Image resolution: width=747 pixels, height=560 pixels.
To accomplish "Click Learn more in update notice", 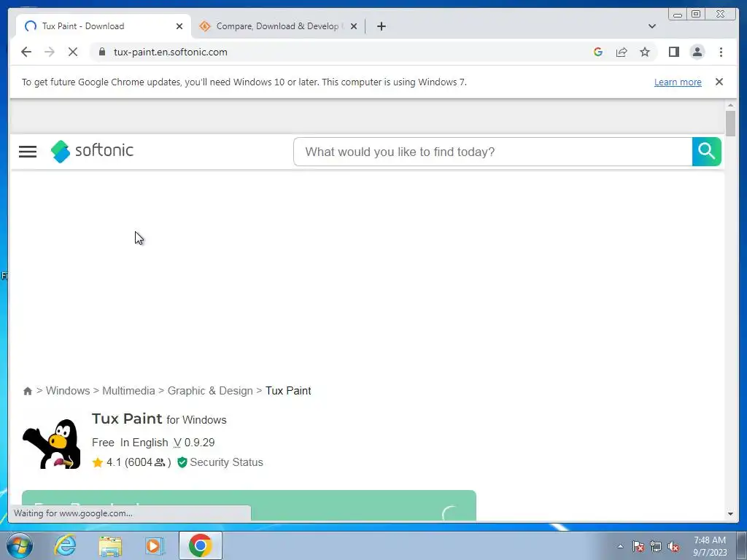I will pyautogui.click(x=678, y=82).
